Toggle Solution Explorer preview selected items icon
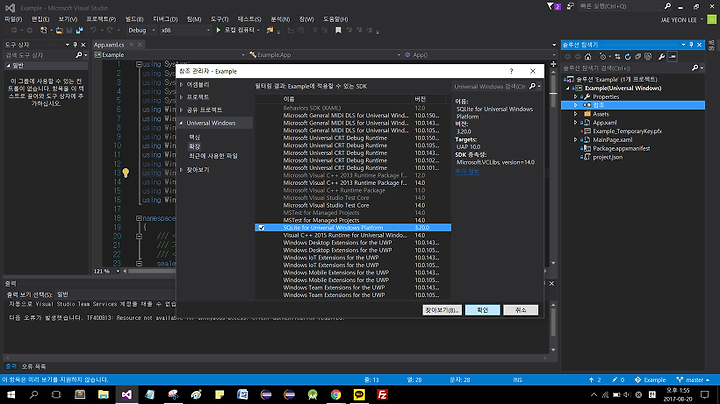The width and height of the screenshot is (720, 404). pos(672,56)
